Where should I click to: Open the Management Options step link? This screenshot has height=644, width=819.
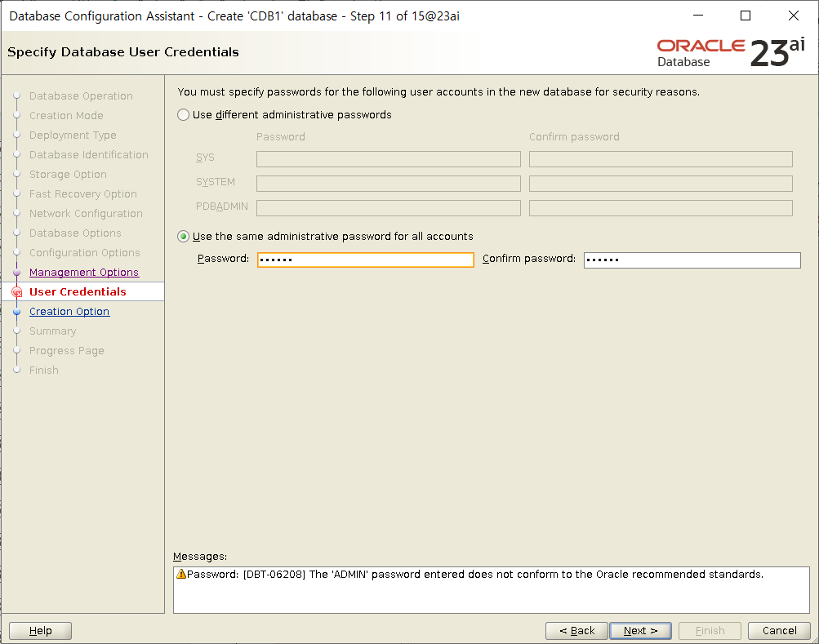[84, 272]
